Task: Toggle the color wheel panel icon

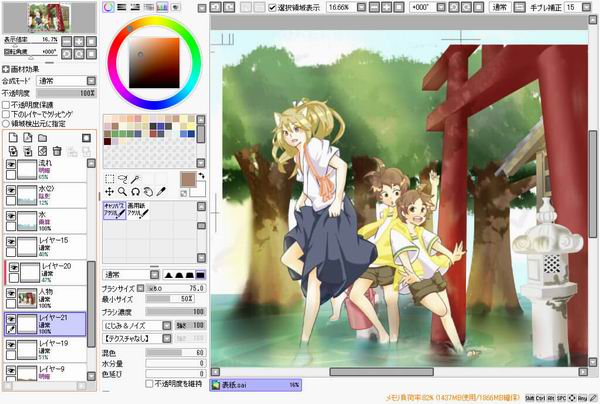Action: (109, 7)
